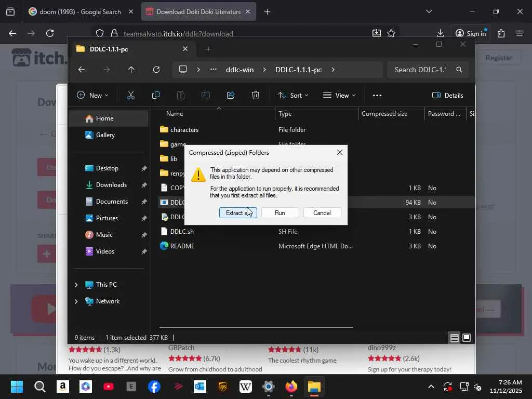Reload the Firefox page
Screen dimensions: 532x399
pos(50,33)
